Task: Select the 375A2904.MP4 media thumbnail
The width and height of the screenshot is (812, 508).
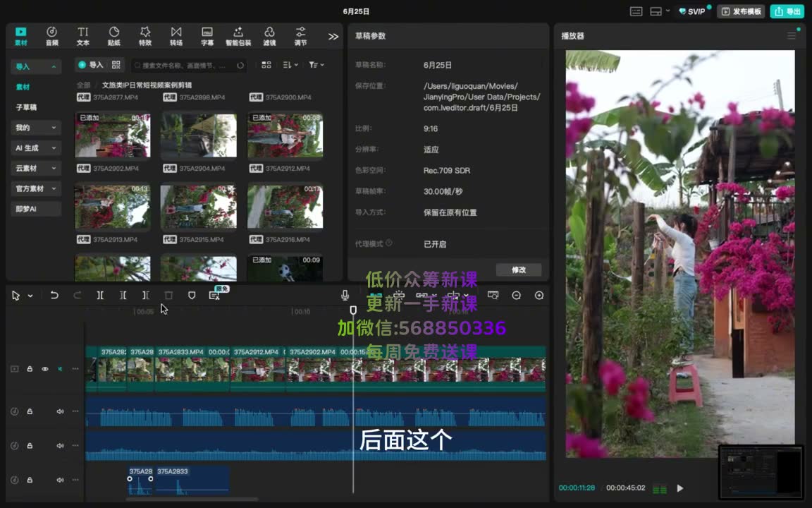Action: pos(198,135)
